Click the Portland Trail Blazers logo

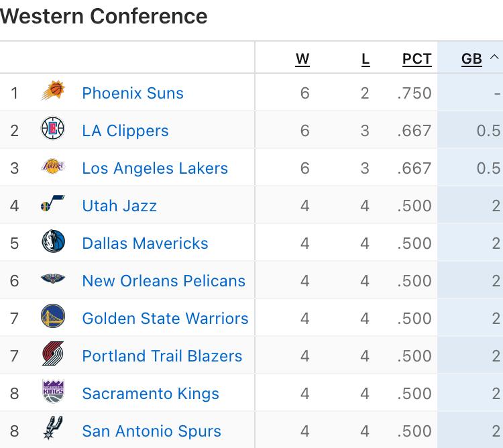[x=53, y=355]
